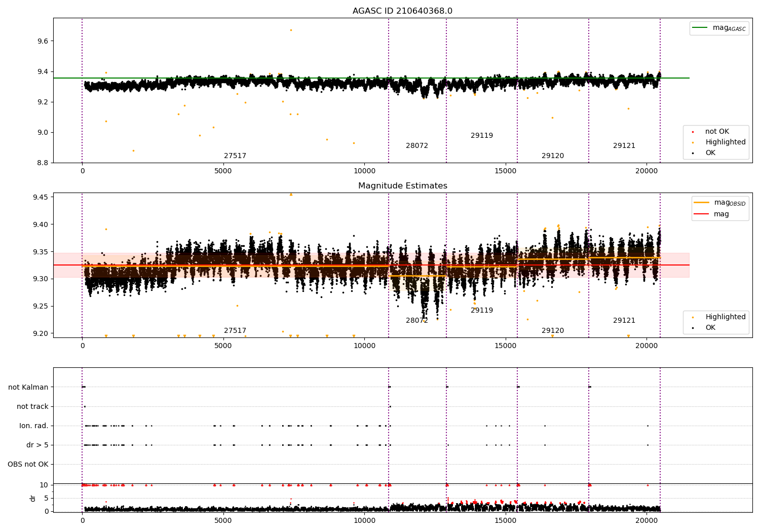
Task: Click obsid label 28072 in Magnitude Estimates plot
Action: point(417,321)
